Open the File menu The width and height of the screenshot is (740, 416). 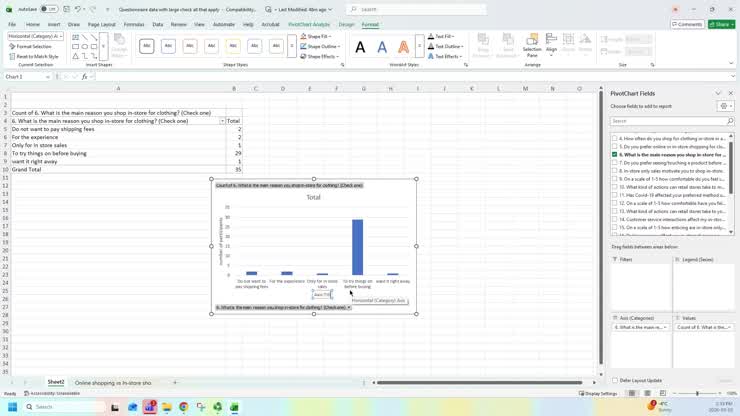(12, 25)
